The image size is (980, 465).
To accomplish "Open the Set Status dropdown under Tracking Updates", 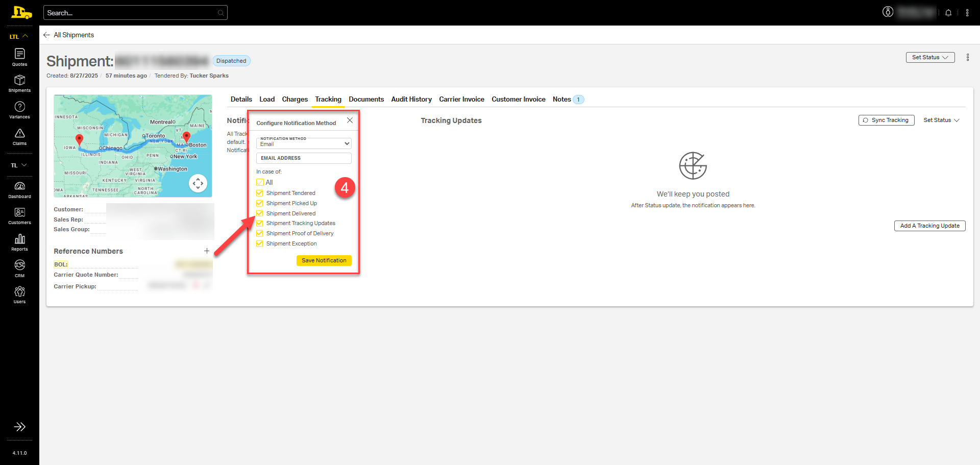I will tap(941, 120).
